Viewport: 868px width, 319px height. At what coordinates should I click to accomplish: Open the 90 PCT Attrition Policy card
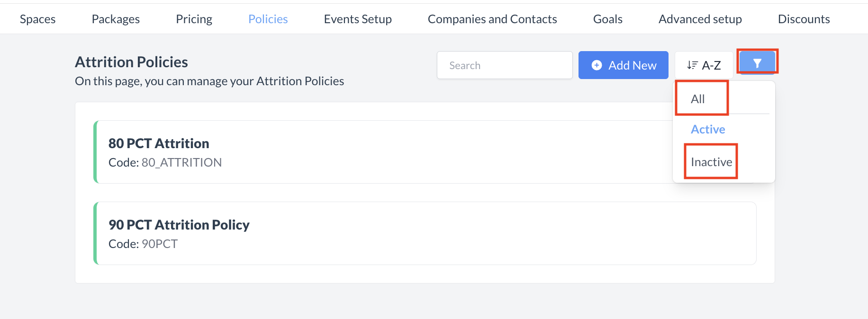click(179, 225)
